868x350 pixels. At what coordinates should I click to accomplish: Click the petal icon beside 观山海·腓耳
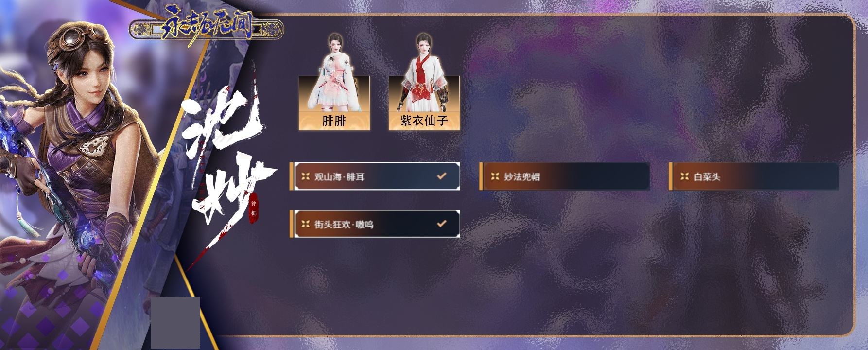point(306,176)
